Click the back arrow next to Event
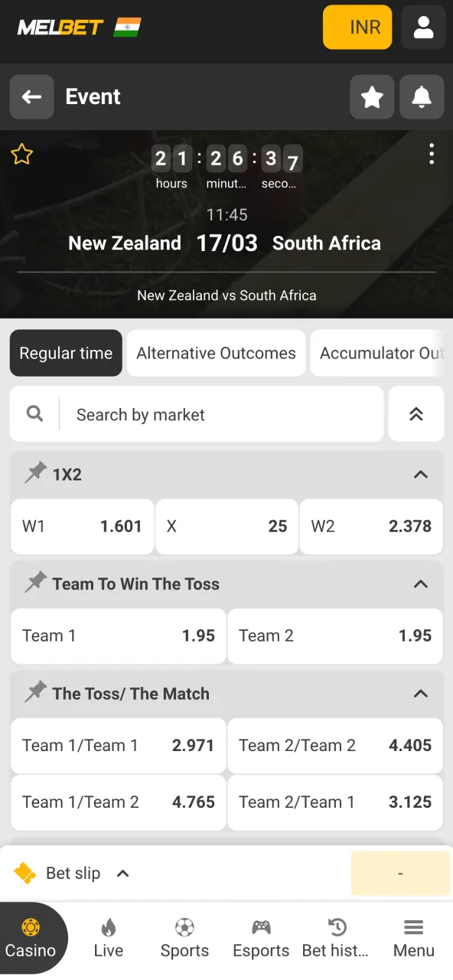This screenshot has height=980, width=453. click(31, 96)
